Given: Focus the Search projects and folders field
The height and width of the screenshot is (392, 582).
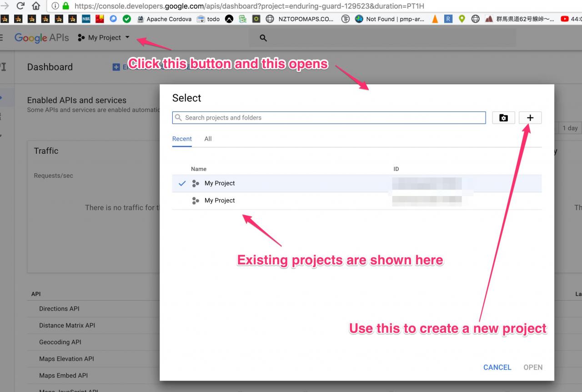Looking at the screenshot, I should click(329, 118).
